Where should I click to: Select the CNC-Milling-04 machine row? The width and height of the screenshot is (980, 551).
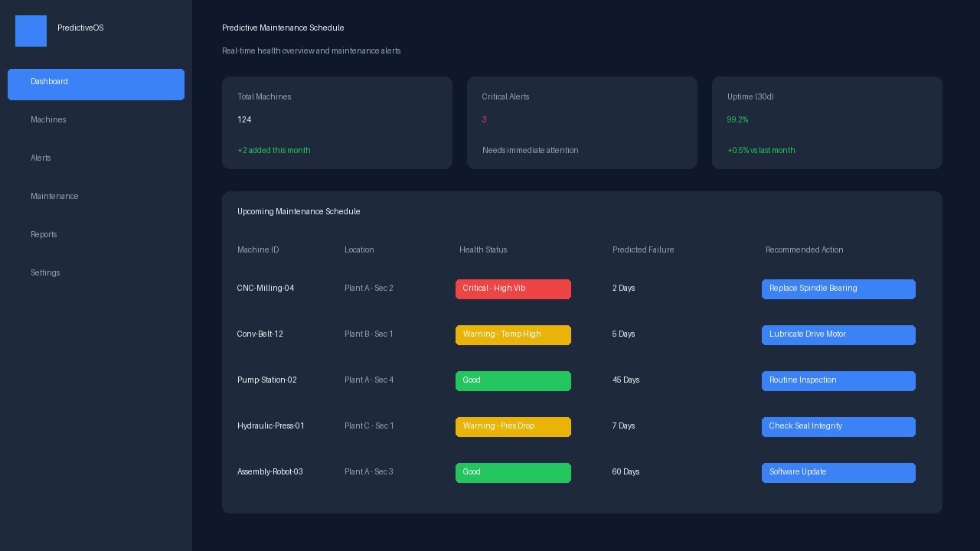pyautogui.click(x=266, y=289)
